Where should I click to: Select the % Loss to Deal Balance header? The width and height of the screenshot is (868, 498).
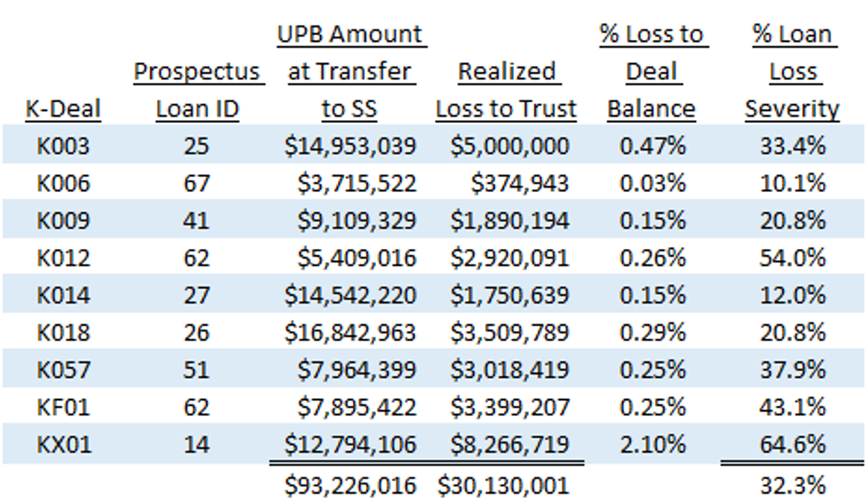(651, 72)
